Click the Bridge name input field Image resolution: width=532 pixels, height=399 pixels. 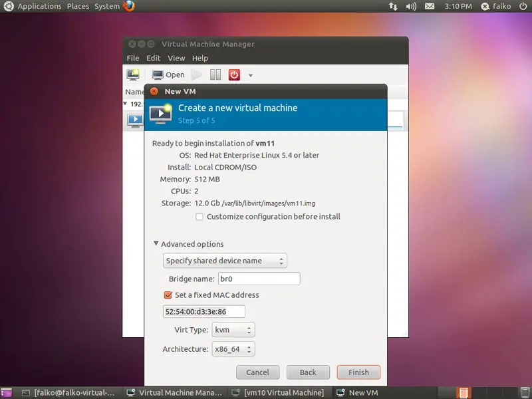[259, 279]
